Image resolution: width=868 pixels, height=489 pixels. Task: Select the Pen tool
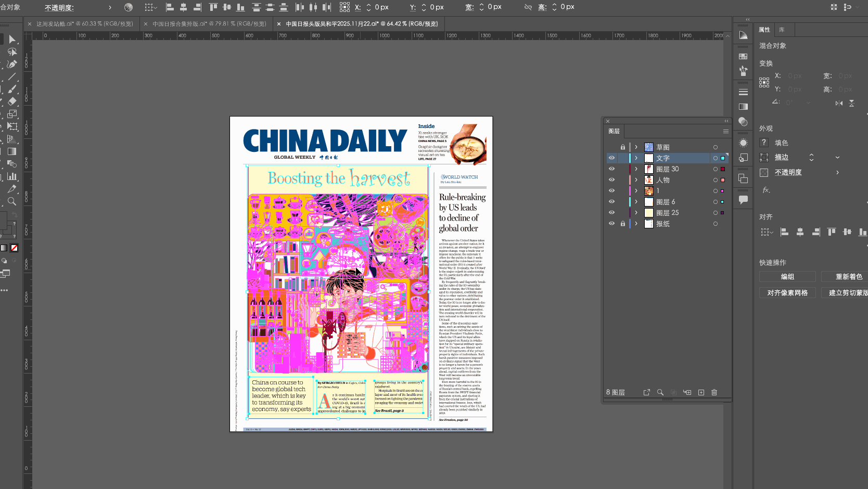tap(12, 65)
